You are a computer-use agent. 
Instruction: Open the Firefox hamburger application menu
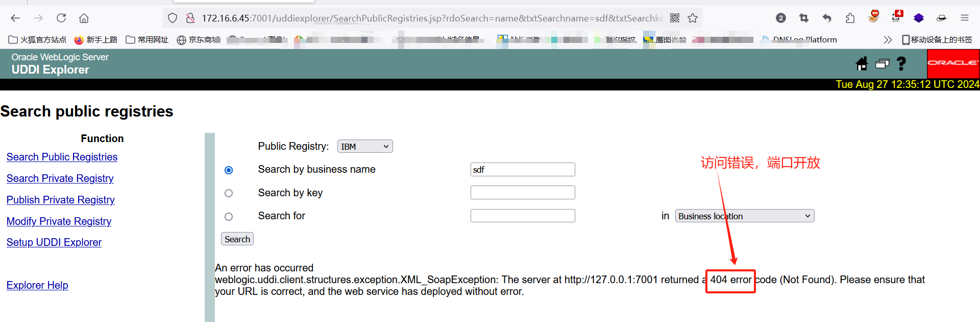tap(965, 18)
